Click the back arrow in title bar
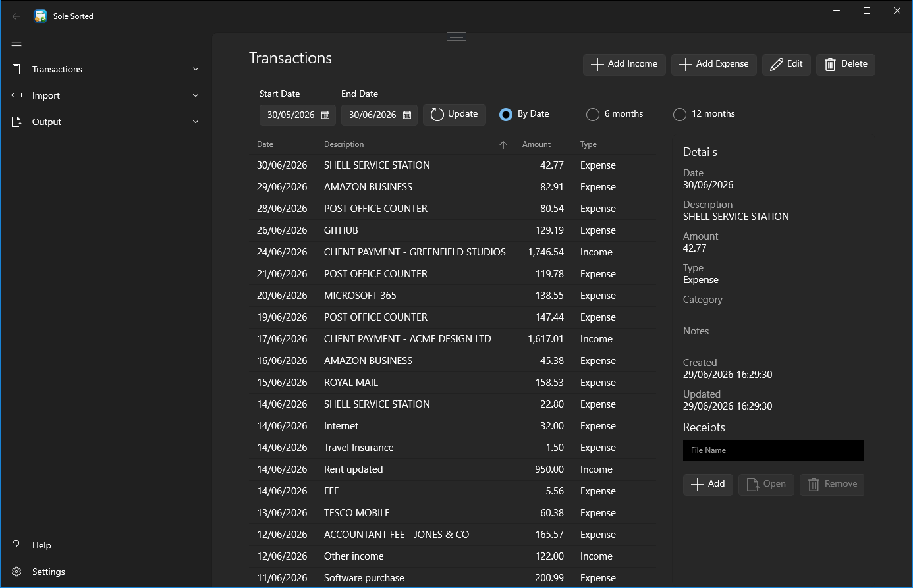 click(16, 16)
